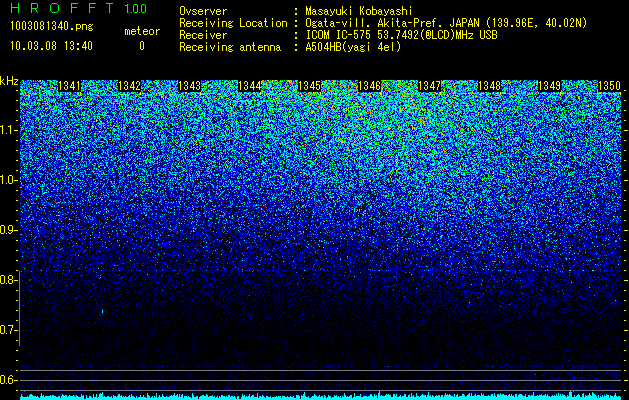Click the 1343 time marker

click(x=189, y=86)
